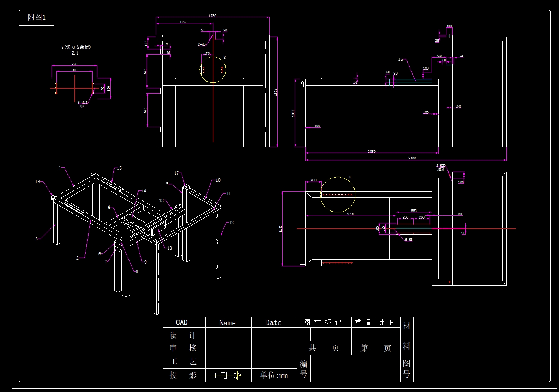Click the 350 dimension on the detail plate
This screenshot has width=559, height=392.
click(74, 64)
